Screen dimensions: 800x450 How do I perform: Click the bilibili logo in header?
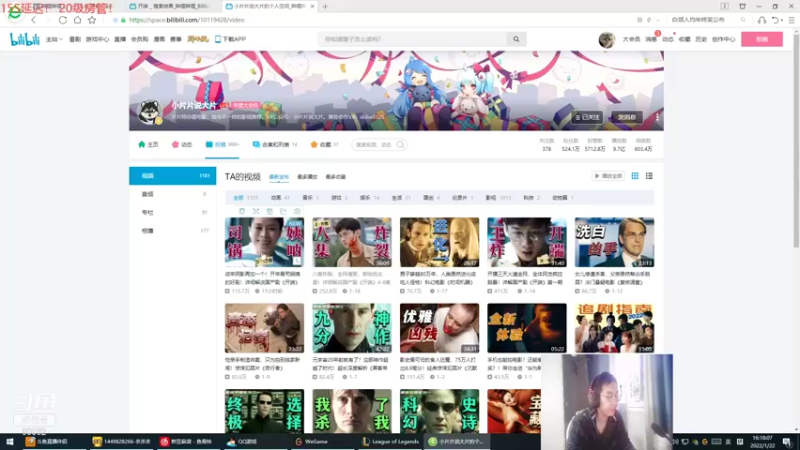point(24,39)
